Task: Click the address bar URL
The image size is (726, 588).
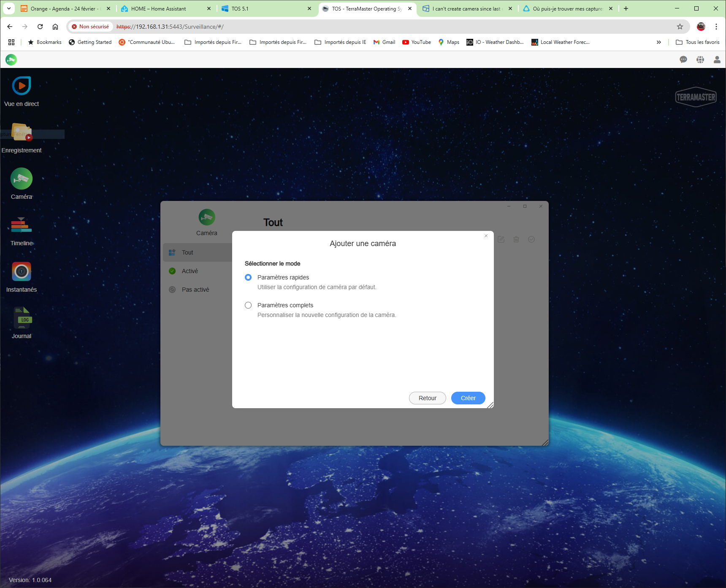Action: (170, 27)
